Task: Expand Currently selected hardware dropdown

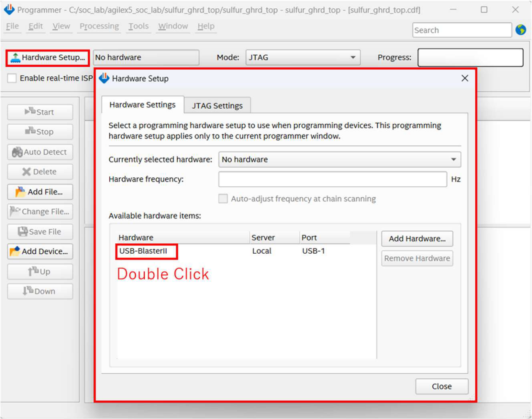Action: (x=339, y=159)
